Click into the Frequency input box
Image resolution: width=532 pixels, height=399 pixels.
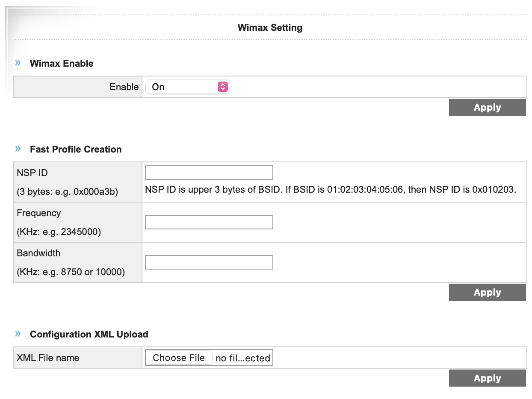pyautogui.click(x=209, y=222)
